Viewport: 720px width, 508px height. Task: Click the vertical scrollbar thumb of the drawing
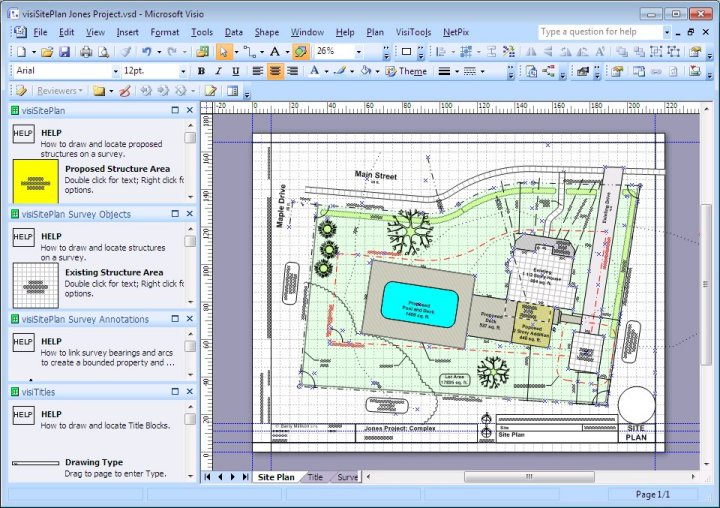point(706,285)
